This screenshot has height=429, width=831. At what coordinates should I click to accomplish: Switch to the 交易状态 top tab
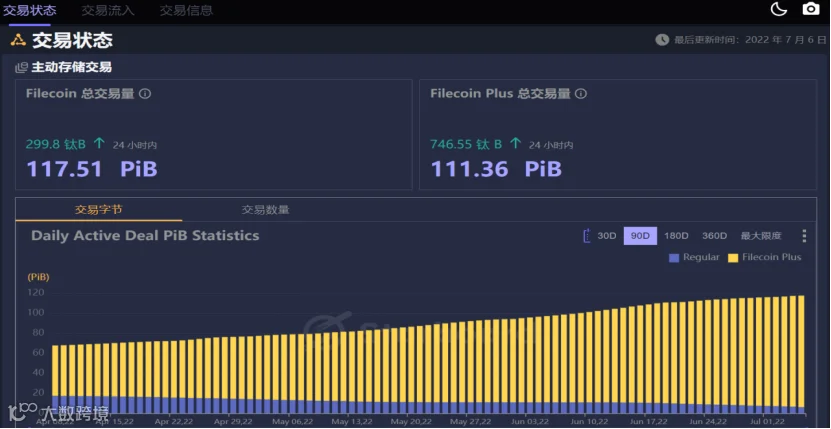click(30, 10)
